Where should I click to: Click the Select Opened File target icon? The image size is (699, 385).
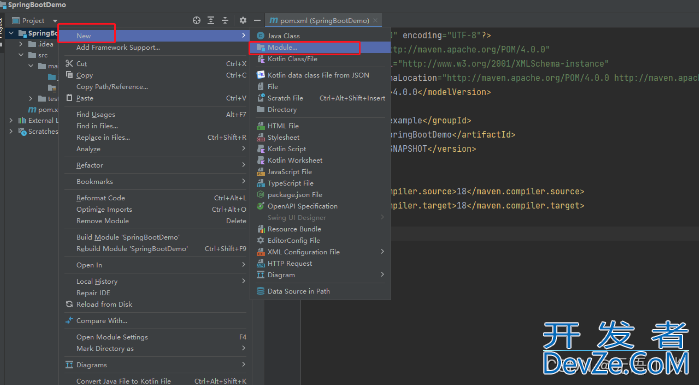click(x=197, y=20)
